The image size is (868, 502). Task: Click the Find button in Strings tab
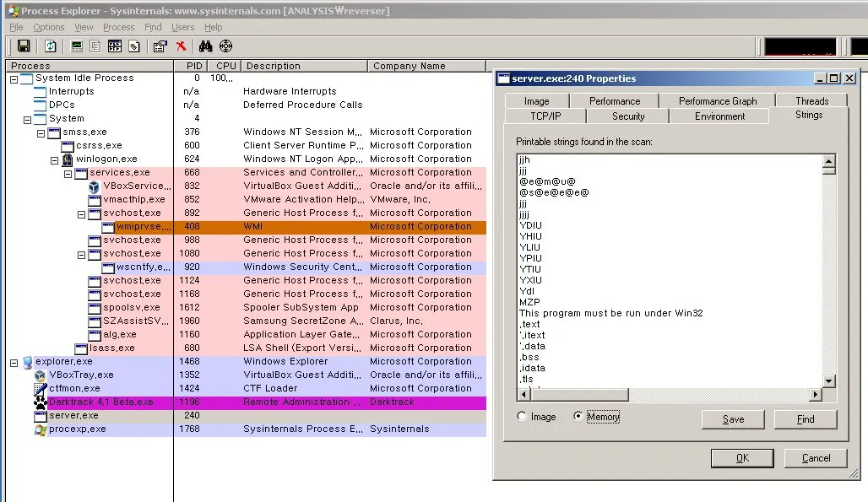point(806,419)
